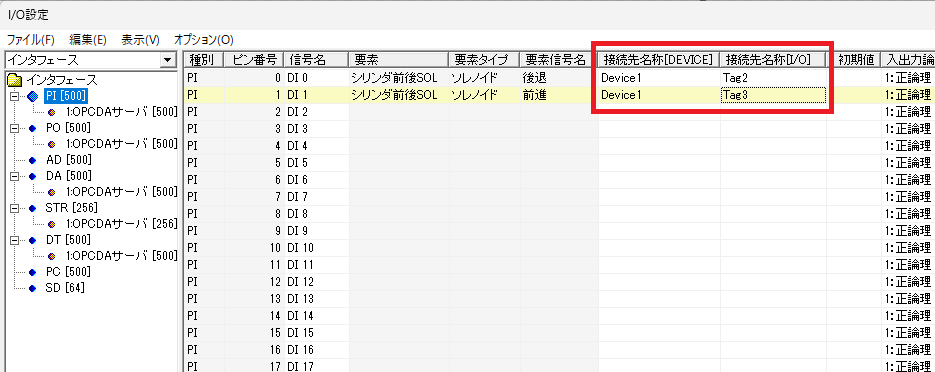935x372 pixels.
Task: Open the オプション(O) menu
Action: coord(203,40)
